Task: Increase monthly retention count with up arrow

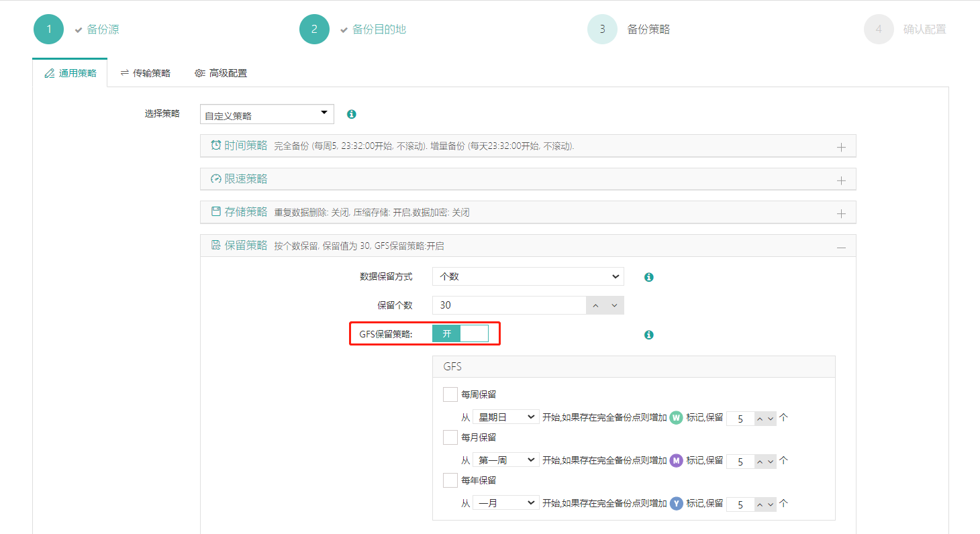Action: click(760, 462)
